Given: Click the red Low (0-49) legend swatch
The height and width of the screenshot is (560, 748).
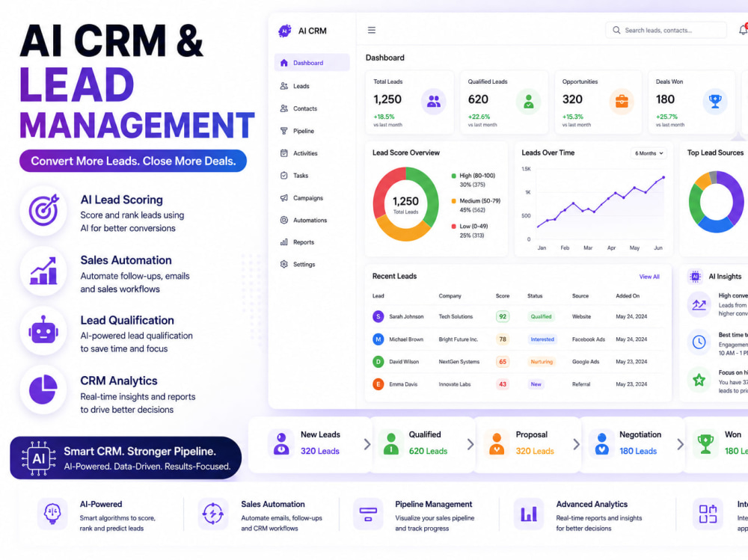Looking at the screenshot, I should coord(454,226).
